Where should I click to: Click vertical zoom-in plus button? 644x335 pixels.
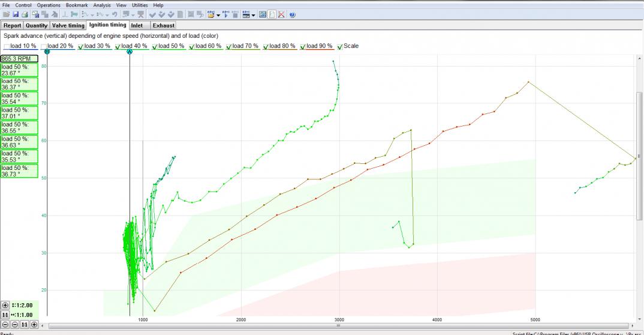[5, 305]
